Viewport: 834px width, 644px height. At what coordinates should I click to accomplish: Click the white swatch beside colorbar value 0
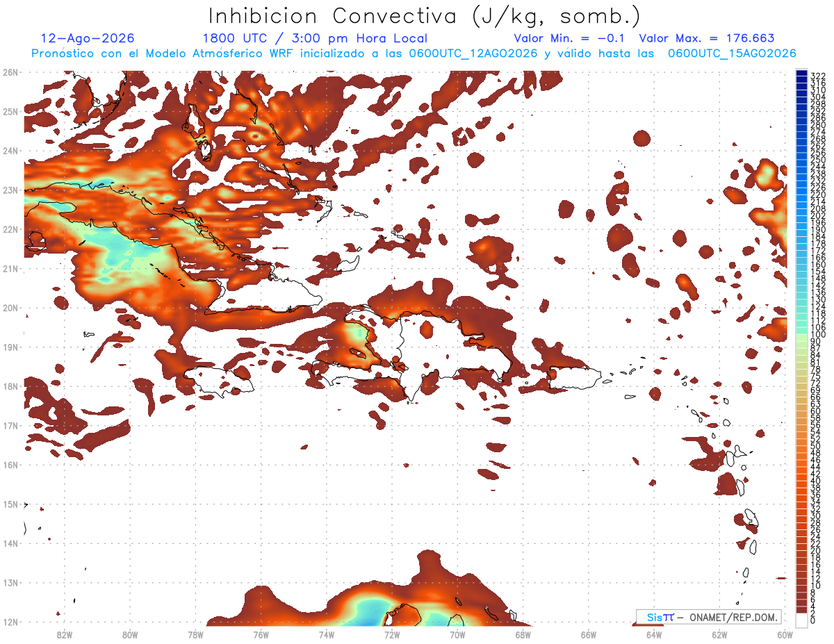tap(801, 620)
